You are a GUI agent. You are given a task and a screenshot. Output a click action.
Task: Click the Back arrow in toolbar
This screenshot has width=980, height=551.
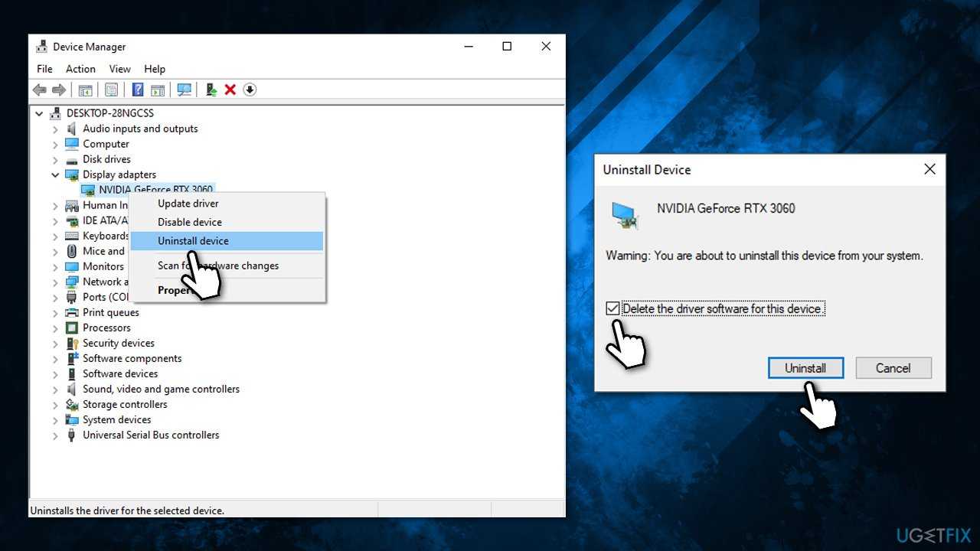[40, 90]
